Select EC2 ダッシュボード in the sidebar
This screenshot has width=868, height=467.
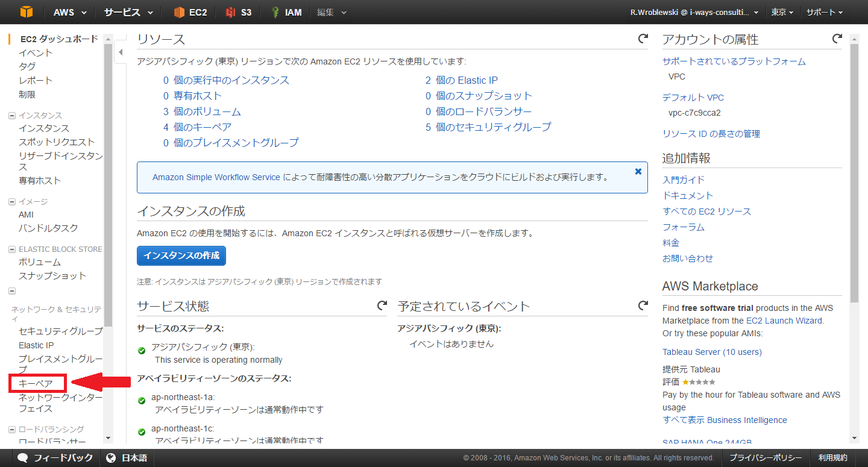59,39
